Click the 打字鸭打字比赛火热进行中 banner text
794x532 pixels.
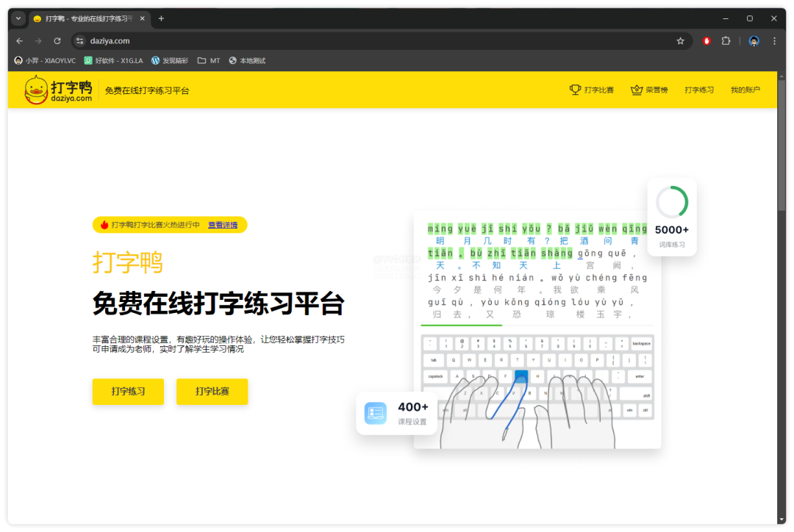[155, 225]
